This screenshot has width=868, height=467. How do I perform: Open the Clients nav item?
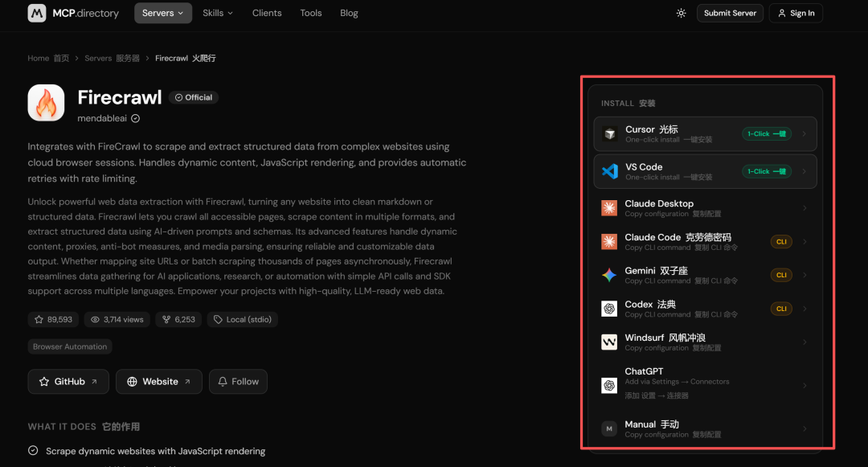pos(267,13)
